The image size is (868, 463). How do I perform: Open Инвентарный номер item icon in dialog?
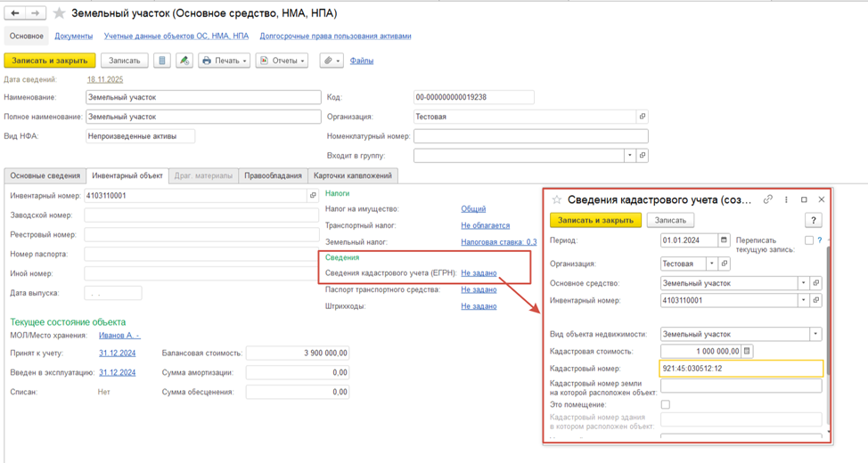(816, 300)
